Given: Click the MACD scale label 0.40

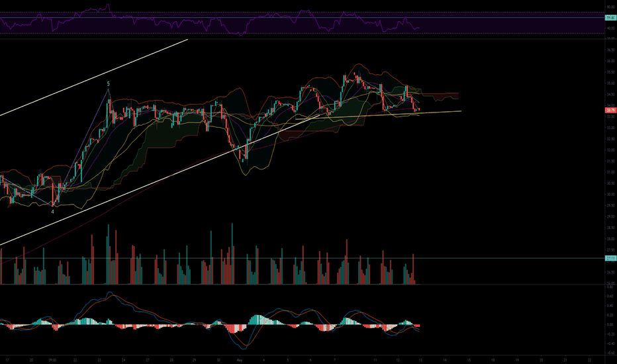Looking at the screenshot, I should (x=610, y=306).
